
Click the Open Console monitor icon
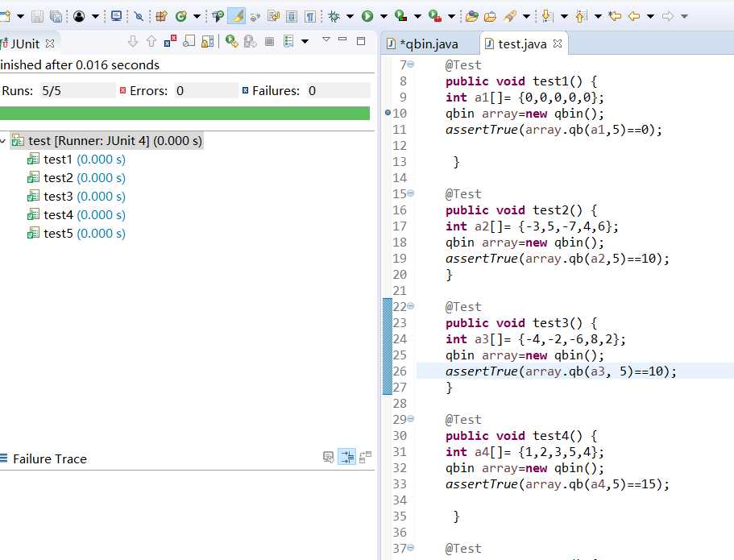pyautogui.click(x=116, y=16)
